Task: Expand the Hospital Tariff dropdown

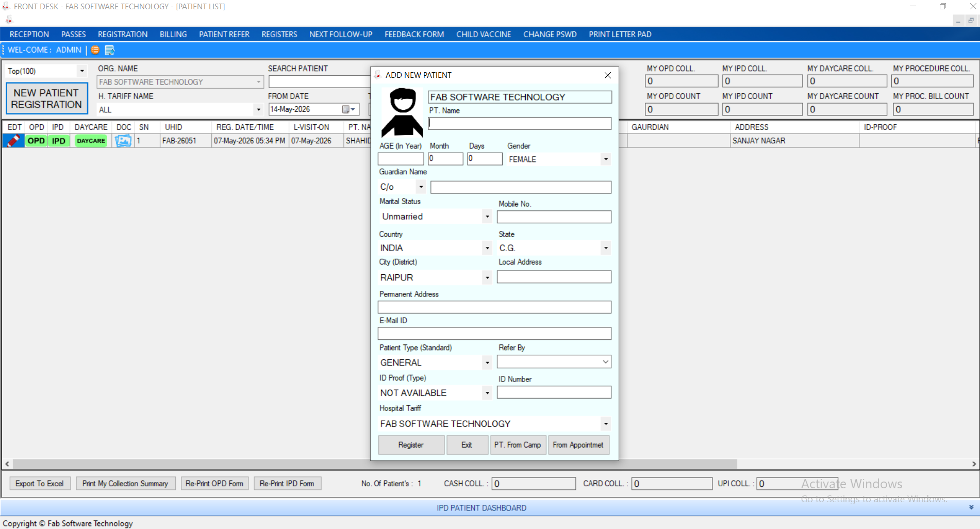Action: pyautogui.click(x=606, y=424)
